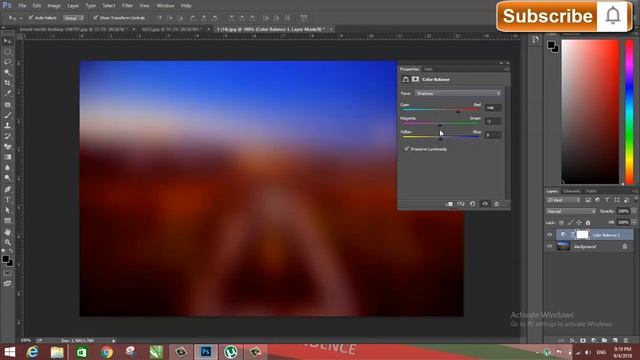Select the Move tool
The width and height of the screenshot is (640, 360).
pyautogui.click(x=7, y=41)
